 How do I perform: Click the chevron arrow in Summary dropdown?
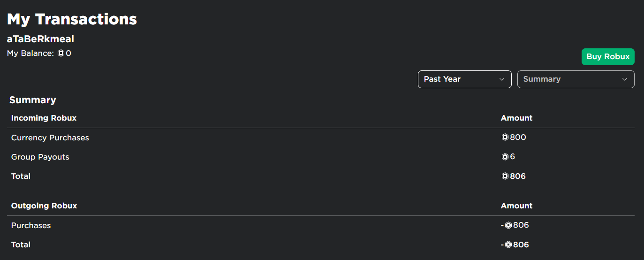pos(625,79)
